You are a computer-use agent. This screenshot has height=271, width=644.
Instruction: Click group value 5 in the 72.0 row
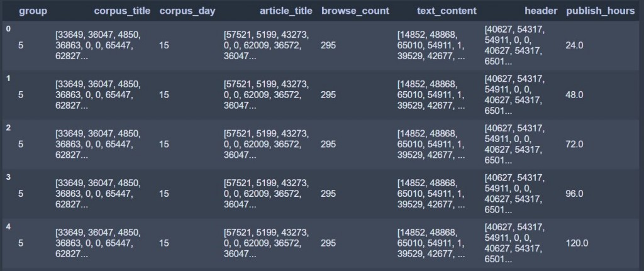point(21,145)
